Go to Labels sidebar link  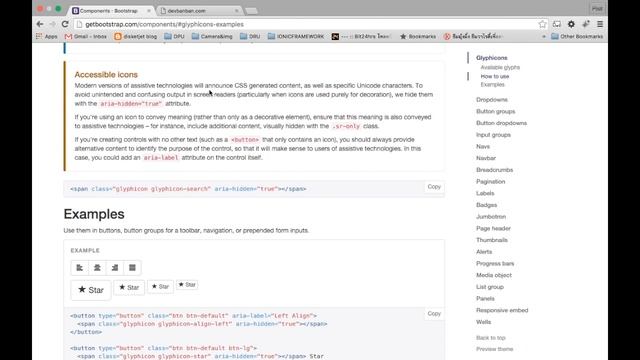click(485, 193)
